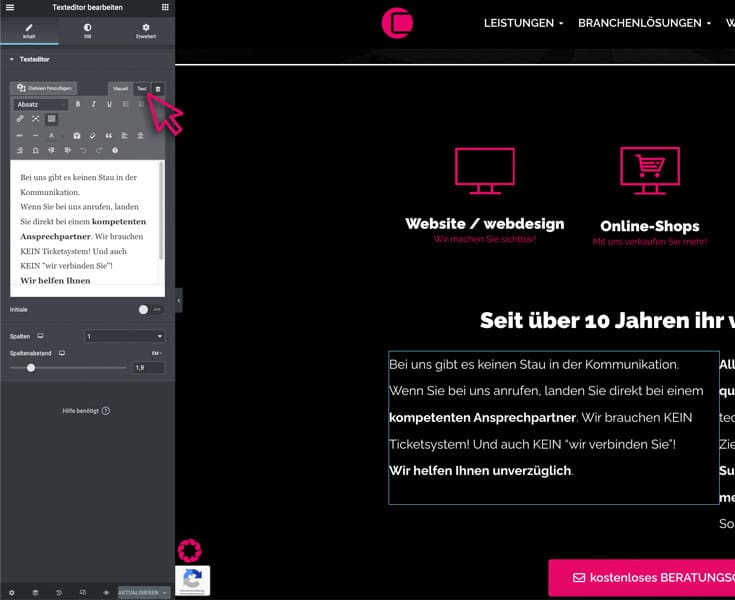Insert a blockquote
735x600 pixels.
tap(109, 136)
